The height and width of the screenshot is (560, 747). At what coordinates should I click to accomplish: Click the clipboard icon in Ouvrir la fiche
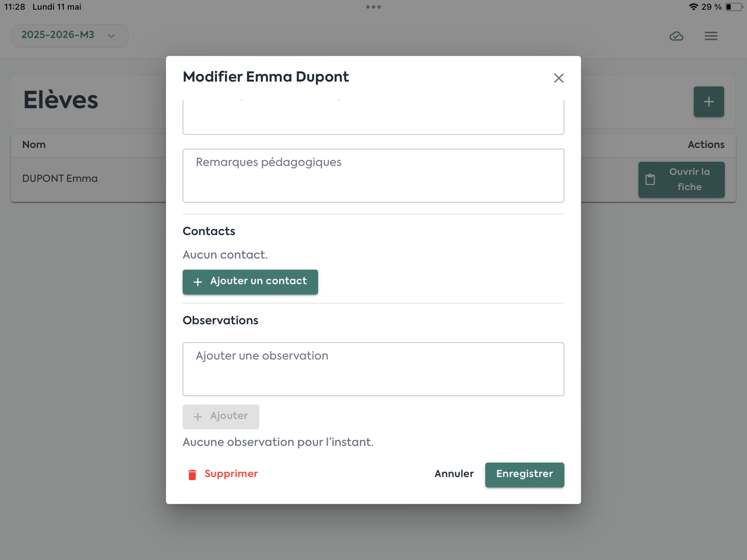coord(650,179)
